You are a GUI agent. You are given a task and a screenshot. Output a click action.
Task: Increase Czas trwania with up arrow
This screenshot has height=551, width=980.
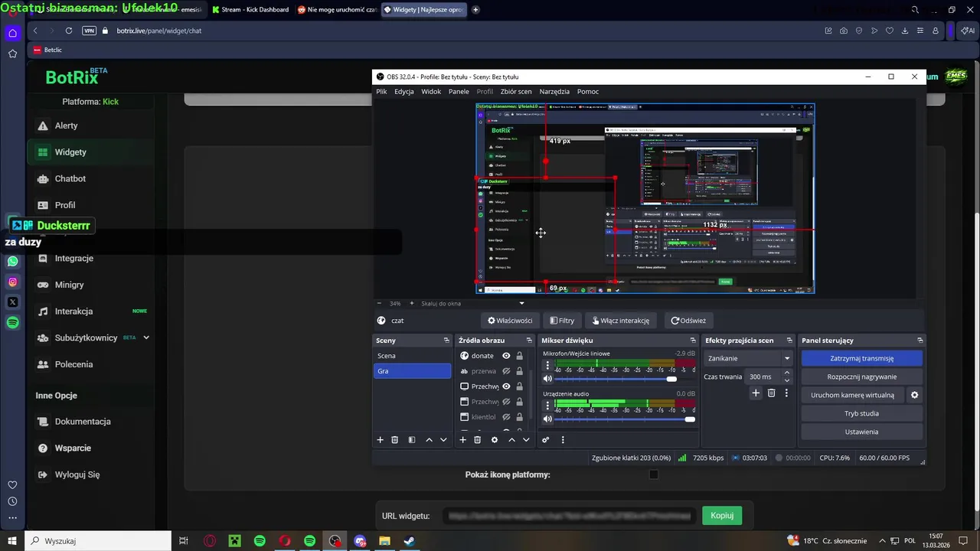[786, 373]
